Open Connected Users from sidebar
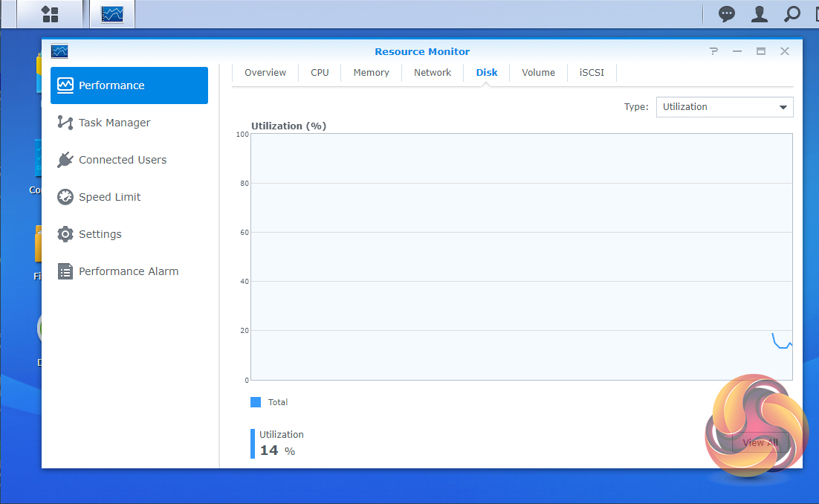Viewport: 819px width, 504px height. tap(123, 160)
